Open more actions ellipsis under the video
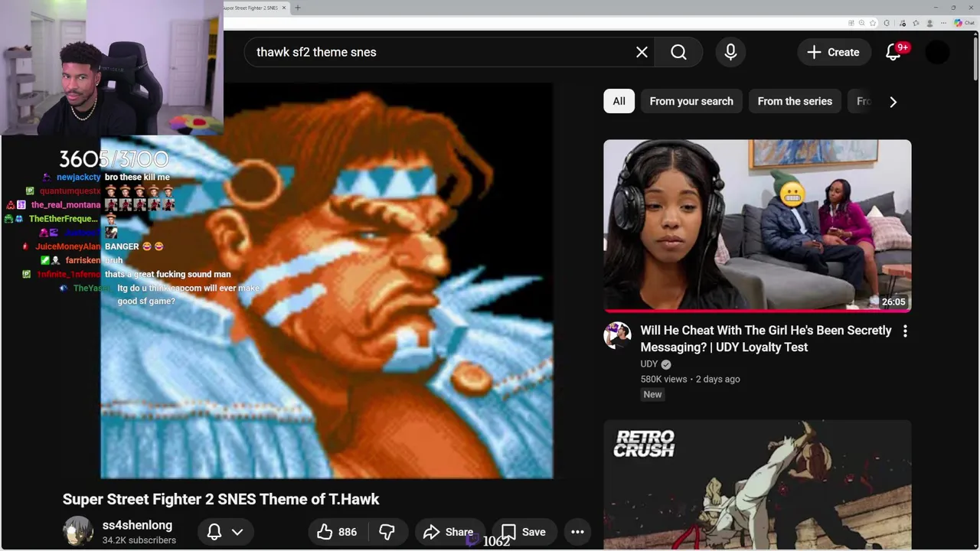The height and width of the screenshot is (551, 980). pos(577,532)
